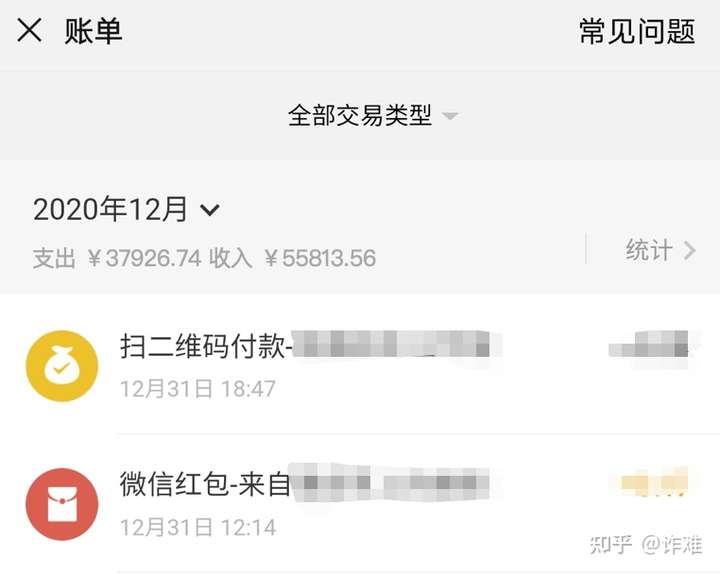Click the 收入 ¥55813.56 summary
Image resolution: width=720 pixels, height=574 pixels.
click(292, 258)
